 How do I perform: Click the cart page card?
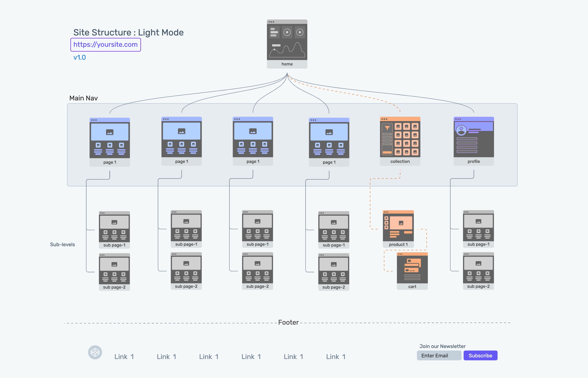412,271
